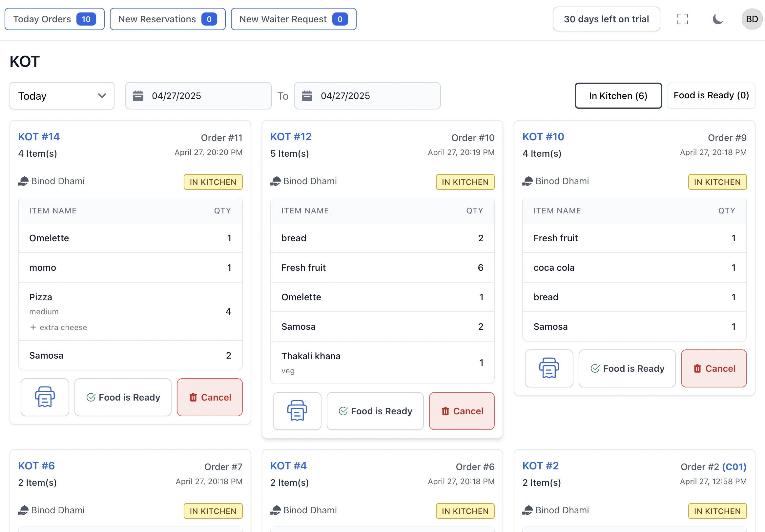This screenshot has height=532, width=765.
Task: Open the Today date range dropdown
Action: click(62, 96)
